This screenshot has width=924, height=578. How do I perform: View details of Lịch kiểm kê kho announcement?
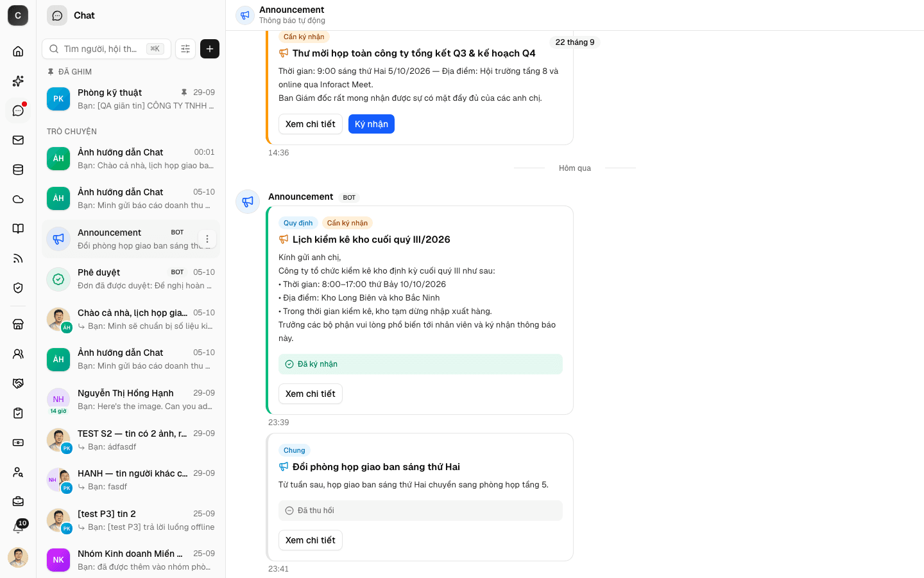click(311, 394)
